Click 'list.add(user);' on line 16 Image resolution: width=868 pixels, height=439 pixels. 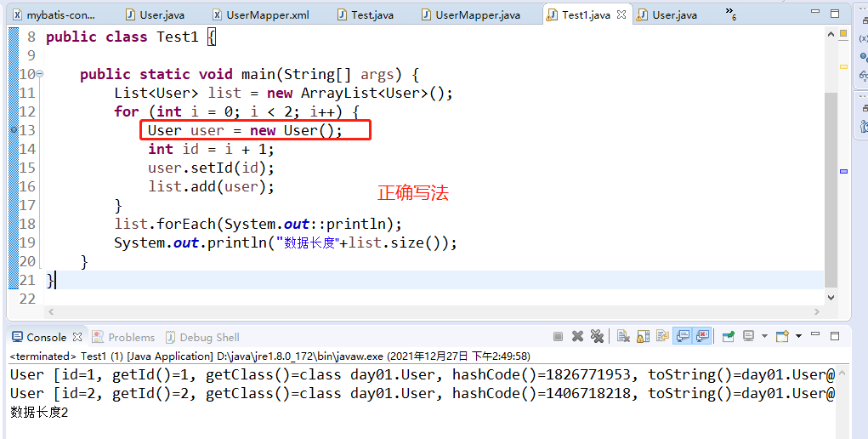[x=211, y=187]
